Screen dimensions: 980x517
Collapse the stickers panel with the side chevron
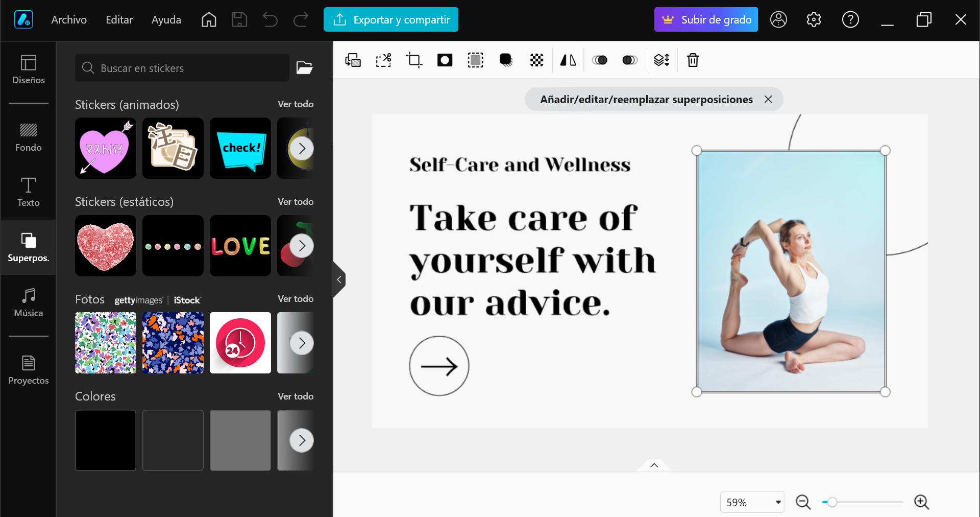339,279
